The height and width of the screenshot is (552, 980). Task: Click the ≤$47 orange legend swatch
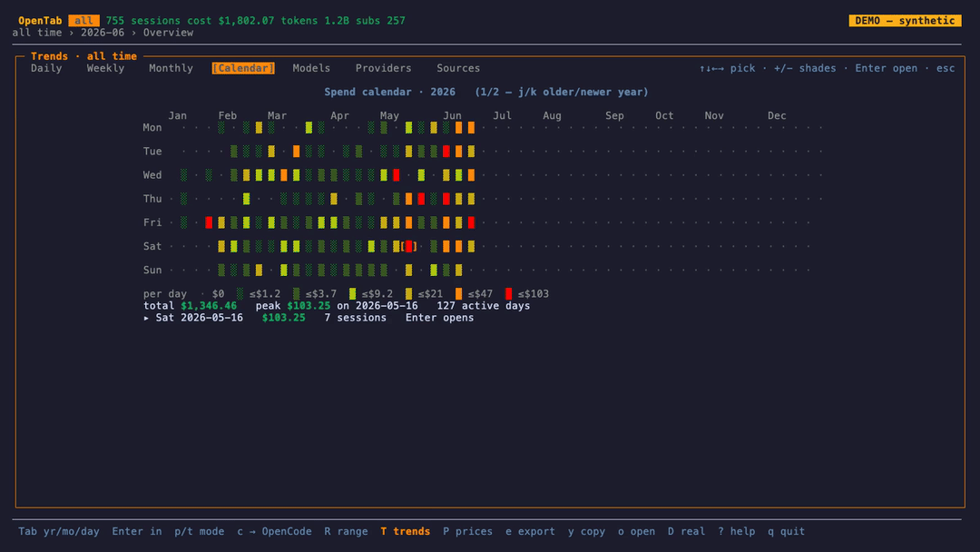pyautogui.click(x=459, y=294)
